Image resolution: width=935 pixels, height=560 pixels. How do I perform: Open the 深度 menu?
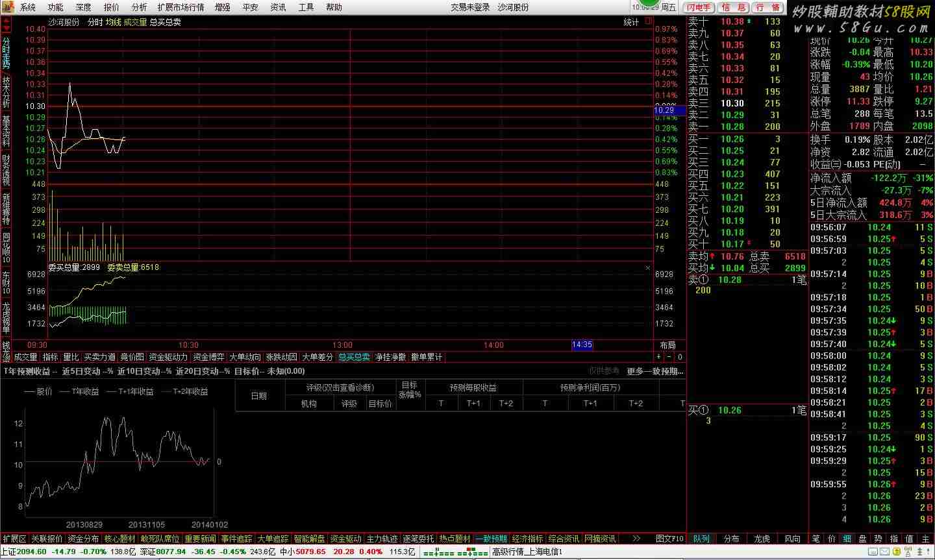(84, 7)
